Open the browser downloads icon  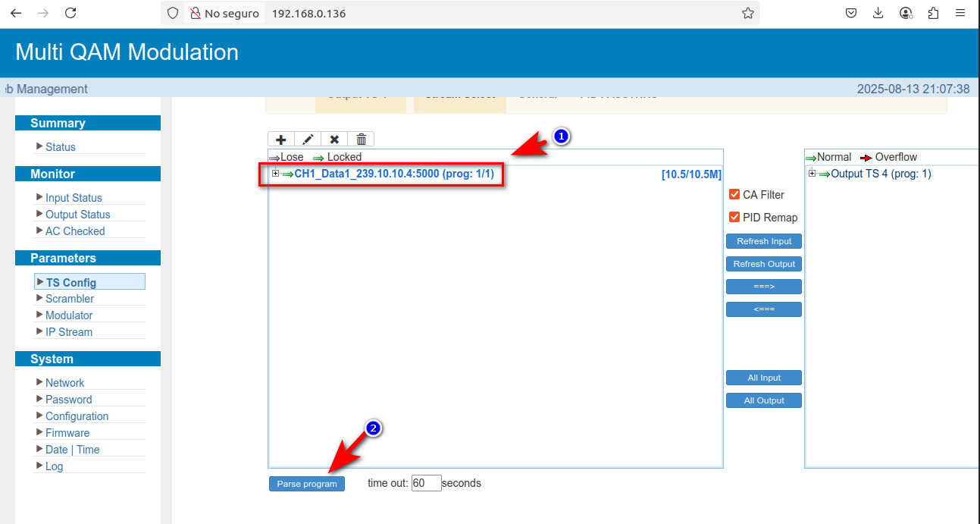pyautogui.click(x=878, y=13)
